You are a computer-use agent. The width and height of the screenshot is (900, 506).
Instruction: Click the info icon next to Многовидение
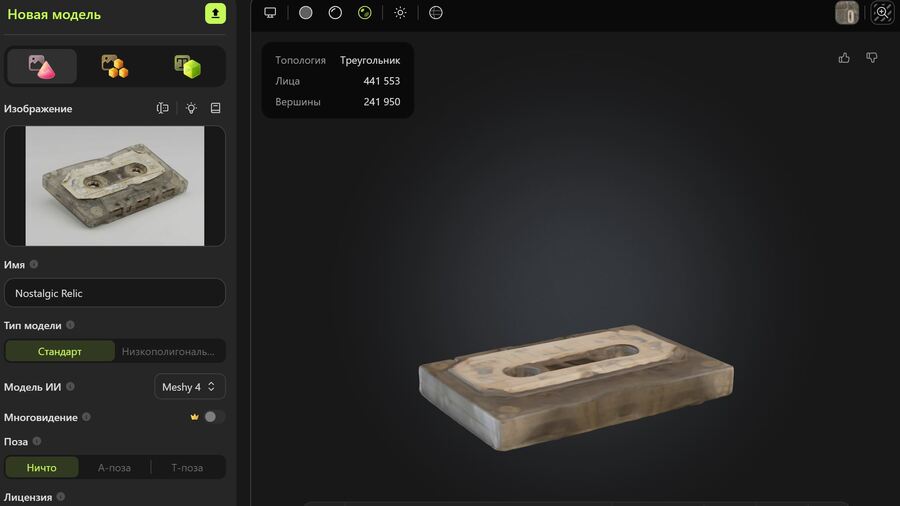[x=86, y=417]
